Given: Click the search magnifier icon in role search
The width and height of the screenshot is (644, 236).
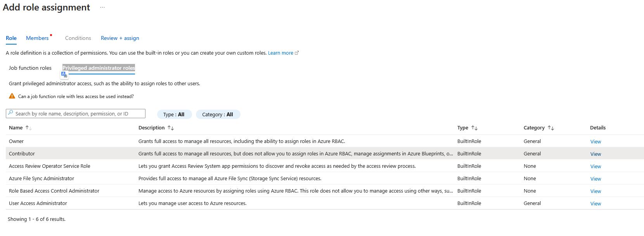Looking at the screenshot, I should [x=10, y=113].
